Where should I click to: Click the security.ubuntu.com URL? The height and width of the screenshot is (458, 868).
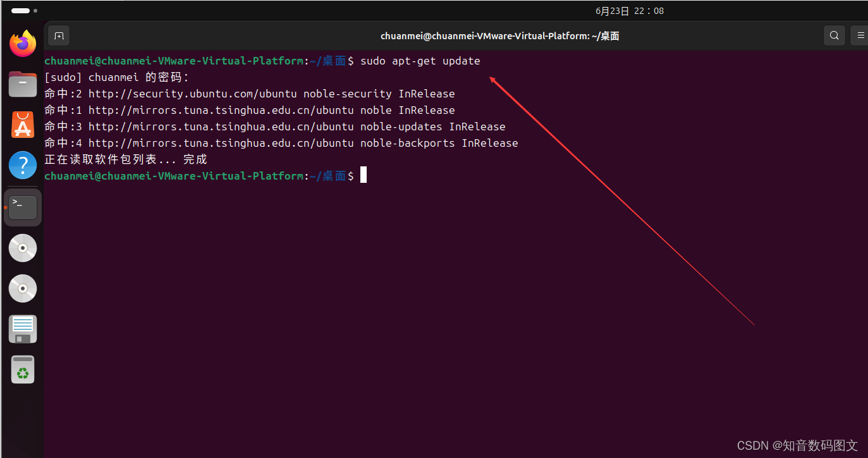pyautogui.click(x=190, y=93)
